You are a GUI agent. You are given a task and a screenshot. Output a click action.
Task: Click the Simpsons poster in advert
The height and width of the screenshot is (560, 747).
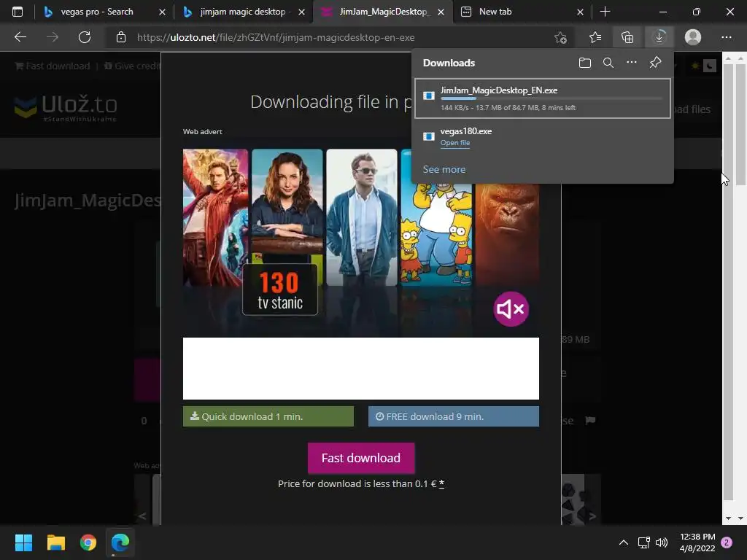[x=436, y=234]
